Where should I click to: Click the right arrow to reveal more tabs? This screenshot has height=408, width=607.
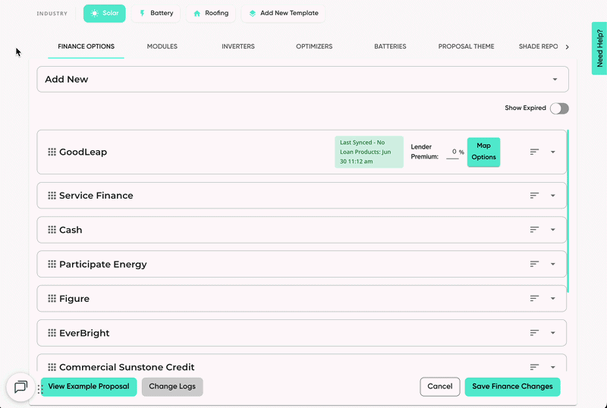[567, 47]
